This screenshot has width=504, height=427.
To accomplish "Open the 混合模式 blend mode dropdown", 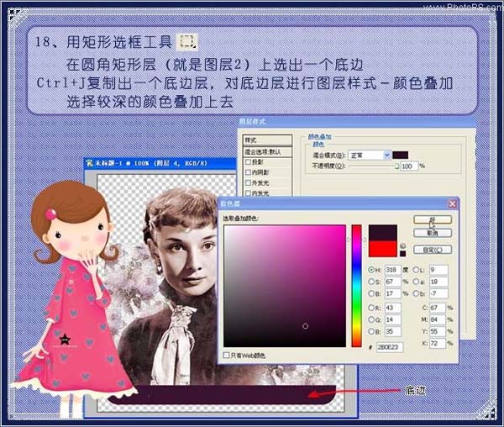I will [370, 156].
